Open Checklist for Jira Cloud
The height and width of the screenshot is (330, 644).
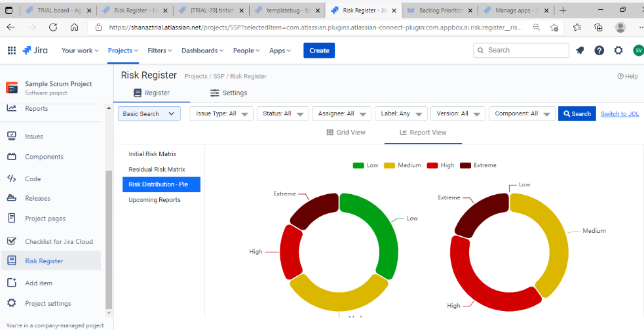(58, 241)
